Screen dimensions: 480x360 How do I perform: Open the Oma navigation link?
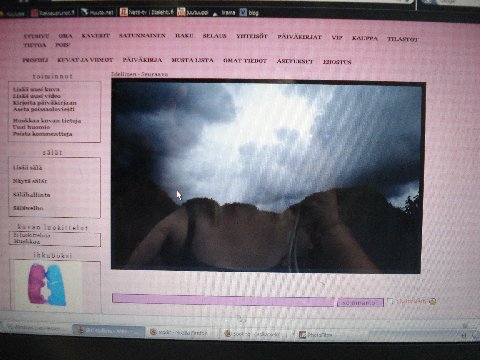click(65, 36)
